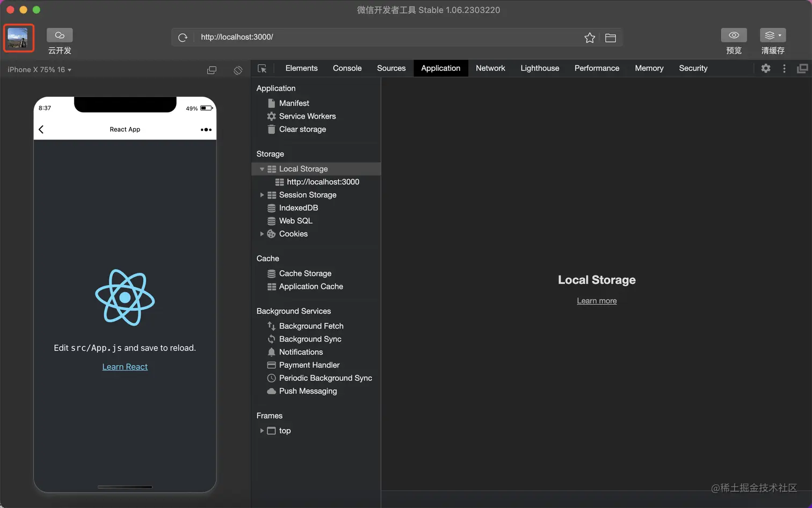Viewport: 812px width, 508px height.
Task: Open the iPhone X device dropdown
Action: [38, 69]
